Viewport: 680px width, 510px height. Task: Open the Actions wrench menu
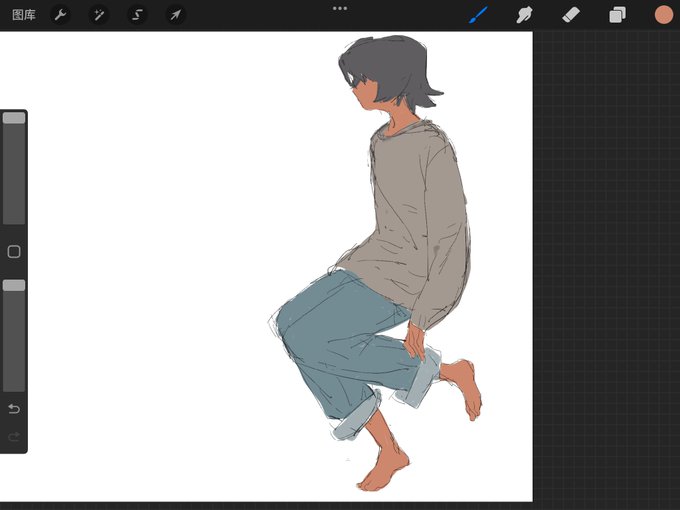pyautogui.click(x=60, y=15)
